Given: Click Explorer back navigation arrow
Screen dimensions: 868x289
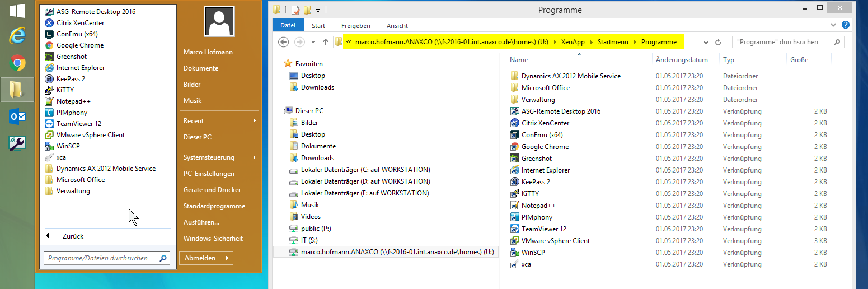Looking at the screenshot, I should click(284, 42).
